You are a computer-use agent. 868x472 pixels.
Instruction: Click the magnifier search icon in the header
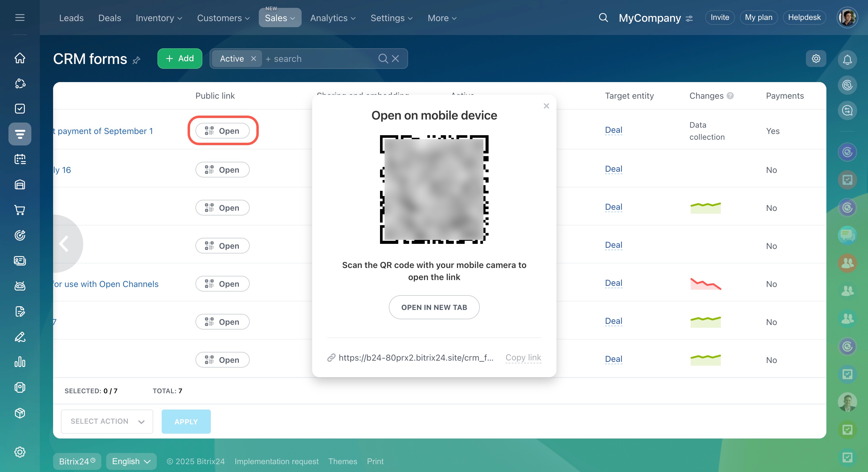pyautogui.click(x=603, y=18)
